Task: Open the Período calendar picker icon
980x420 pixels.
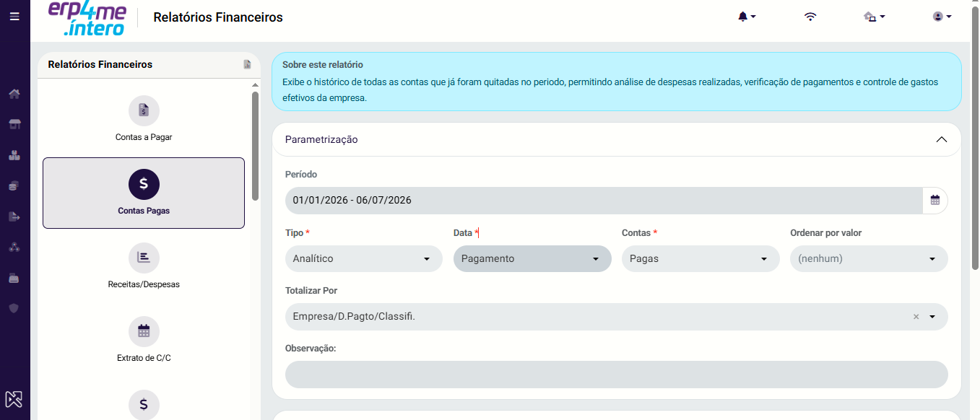Action: coord(935,200)
